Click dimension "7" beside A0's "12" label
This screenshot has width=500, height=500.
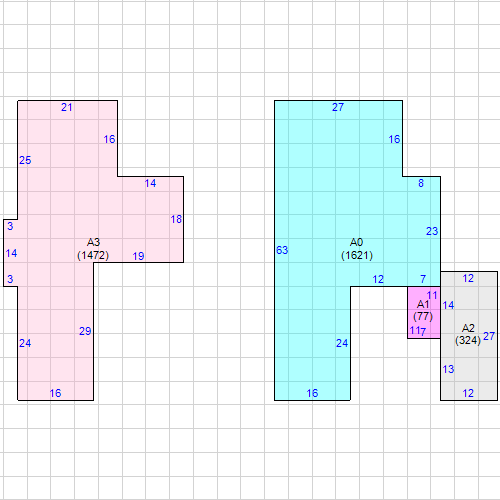click(x=423, y=279)
